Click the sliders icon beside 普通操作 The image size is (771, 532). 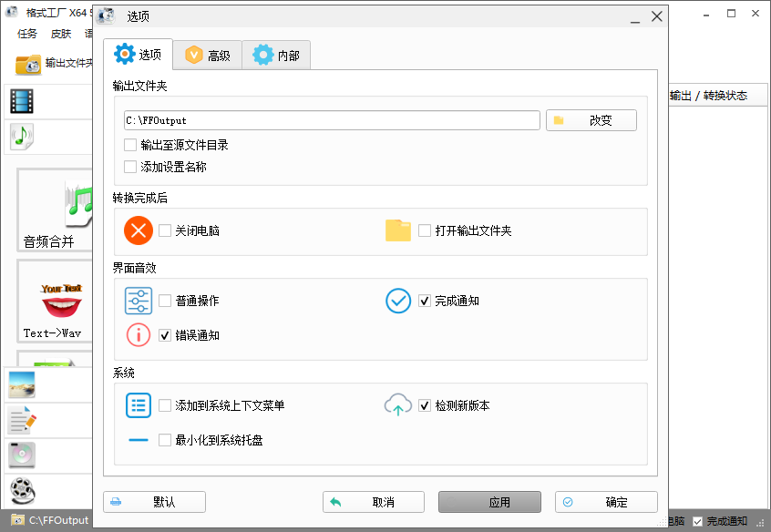(x=139, y=301)
